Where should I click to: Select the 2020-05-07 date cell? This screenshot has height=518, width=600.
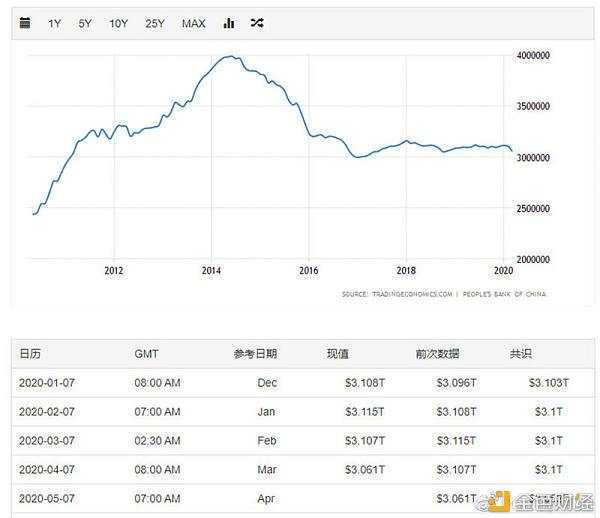click(x=47, y=498)
